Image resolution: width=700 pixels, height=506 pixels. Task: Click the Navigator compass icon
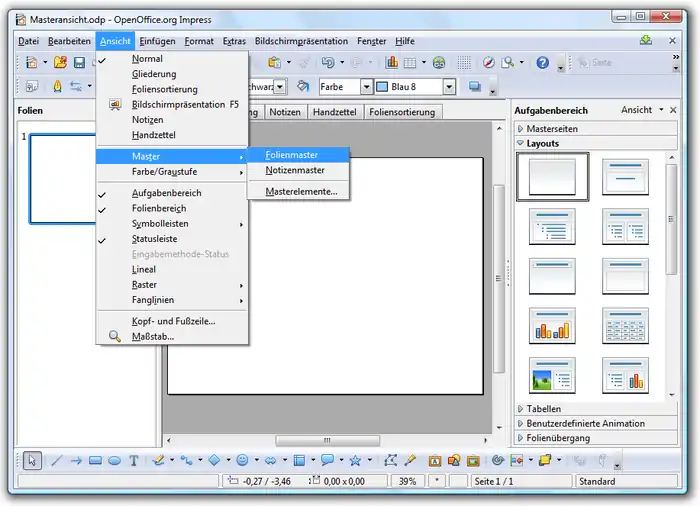489,63
